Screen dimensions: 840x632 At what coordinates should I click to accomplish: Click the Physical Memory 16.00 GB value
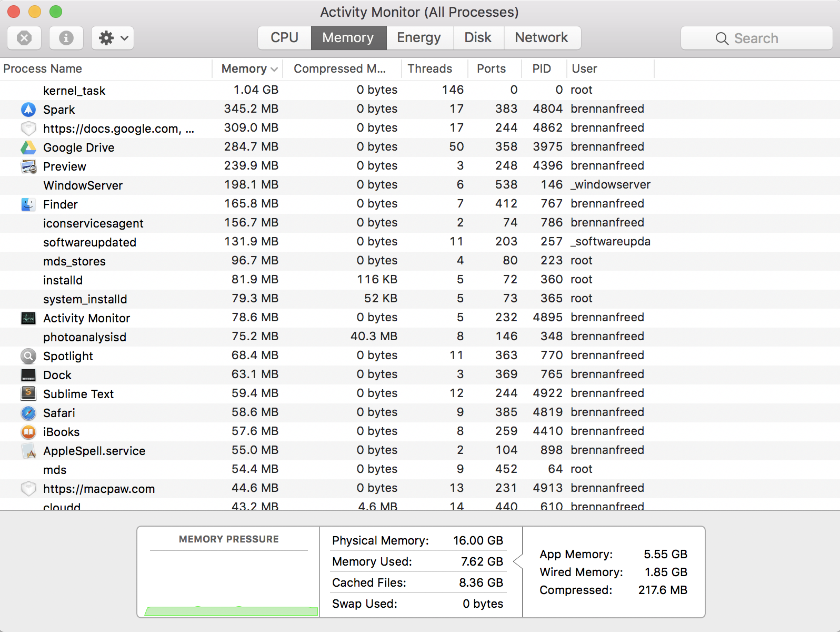(478, 540)
